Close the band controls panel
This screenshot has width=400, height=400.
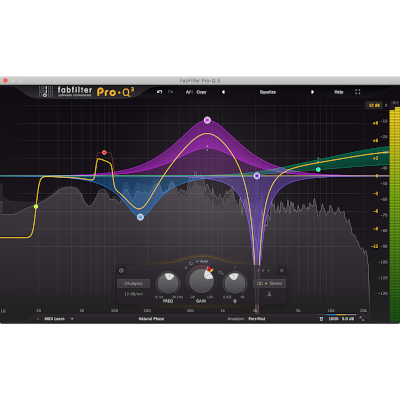[282, 270]
